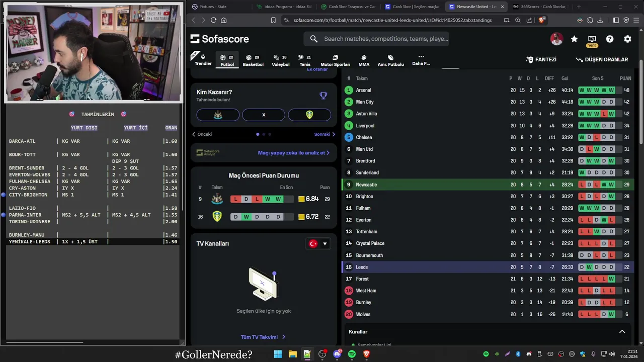The image size is (644, 362).
Task: Open the Windows Start menu
Action: coord(278,354)
